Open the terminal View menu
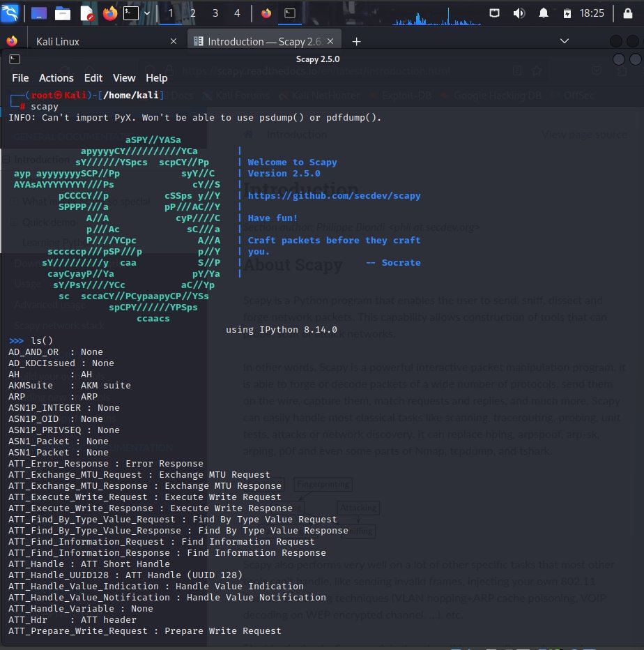This screenshot has height=650, width=644. [x=124, y=78]
